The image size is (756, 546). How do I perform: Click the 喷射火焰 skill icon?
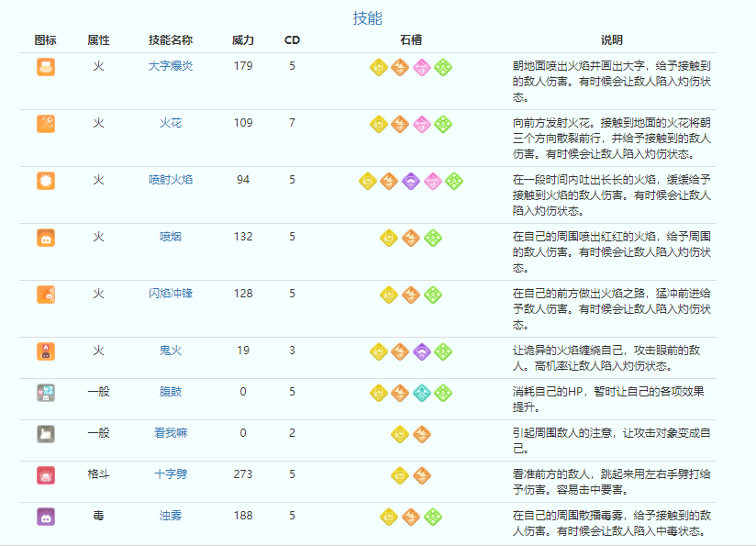click(x=46, y=181)
